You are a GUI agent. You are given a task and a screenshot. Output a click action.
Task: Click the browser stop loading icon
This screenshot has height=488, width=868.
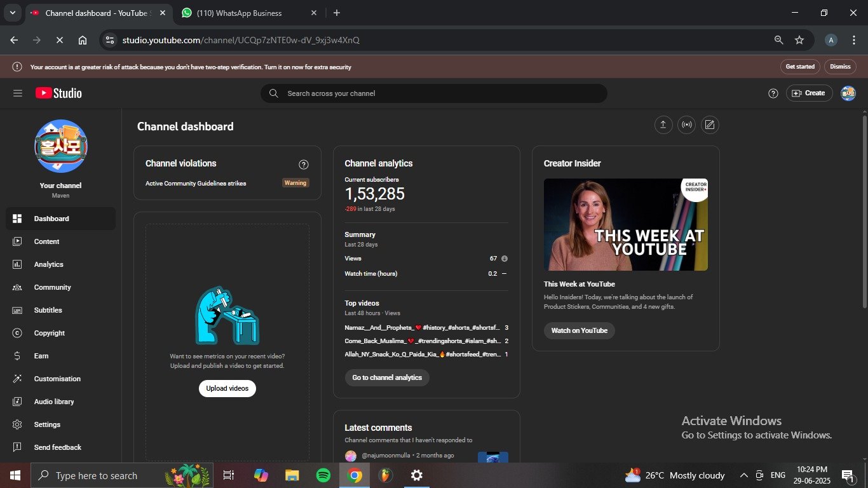59,40
